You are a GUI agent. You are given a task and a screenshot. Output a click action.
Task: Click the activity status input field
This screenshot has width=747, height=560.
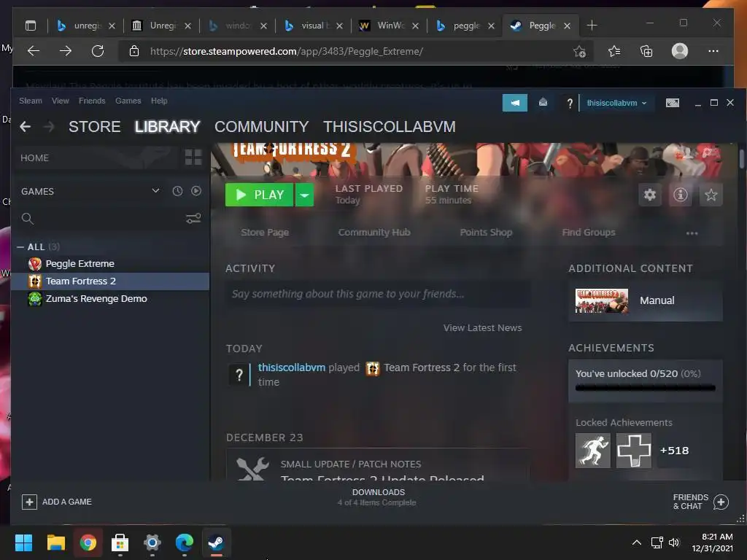coord(377,294)
